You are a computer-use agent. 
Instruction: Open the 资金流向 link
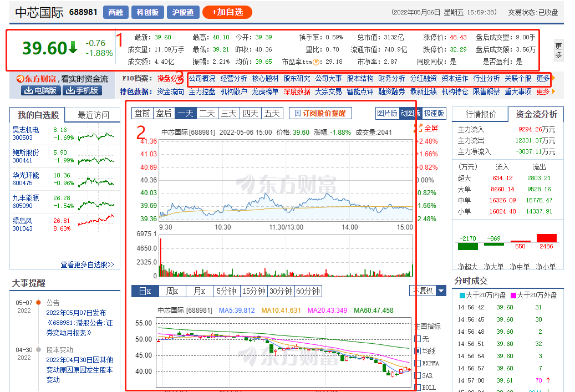(x=171, y=91)
